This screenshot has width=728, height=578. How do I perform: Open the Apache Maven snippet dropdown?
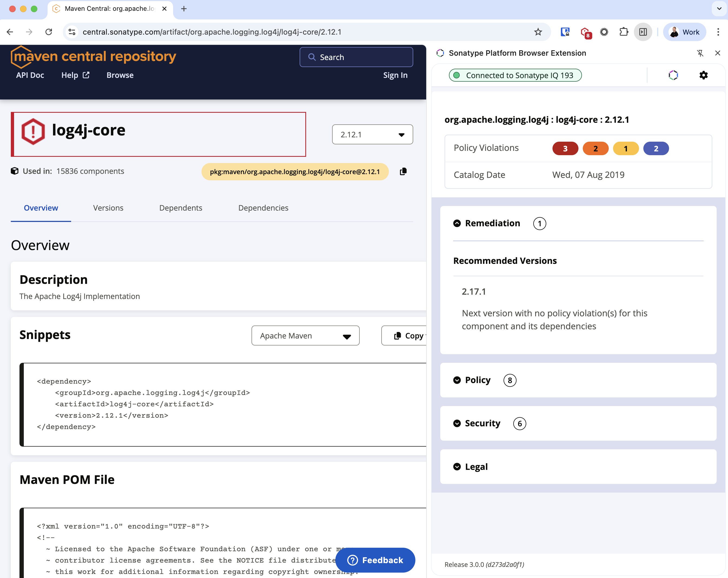click(x=305, y=335)
